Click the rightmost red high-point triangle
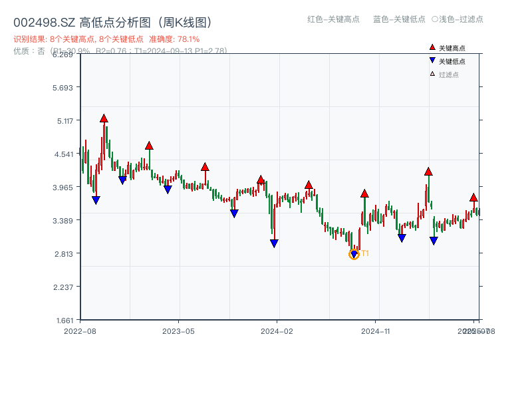This screenshot has width=532, height=399. pyautogui.click(x=473, y=198)
